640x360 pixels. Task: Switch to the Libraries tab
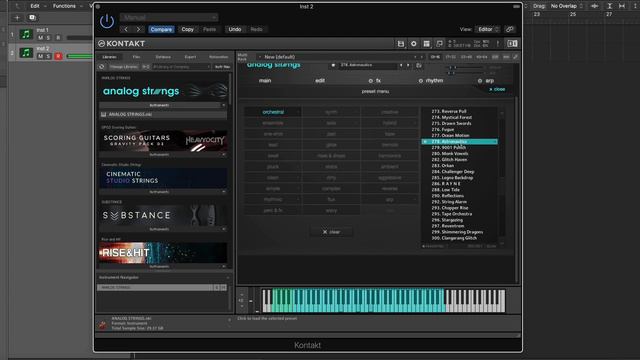109,57
